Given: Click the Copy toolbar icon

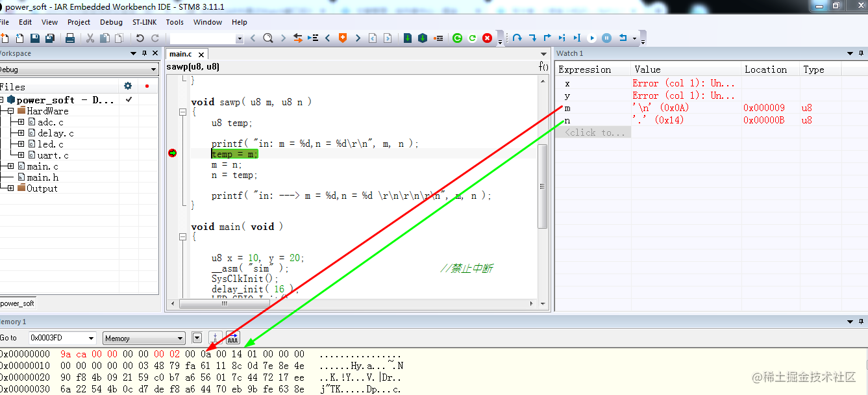Looking at the screenshot, I should (104, 38).
